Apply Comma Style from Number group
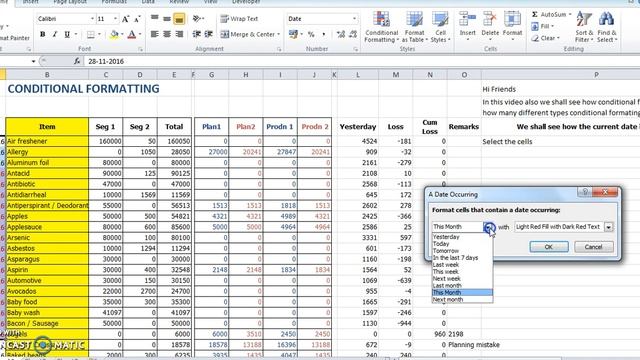 (x=324, y=34)
